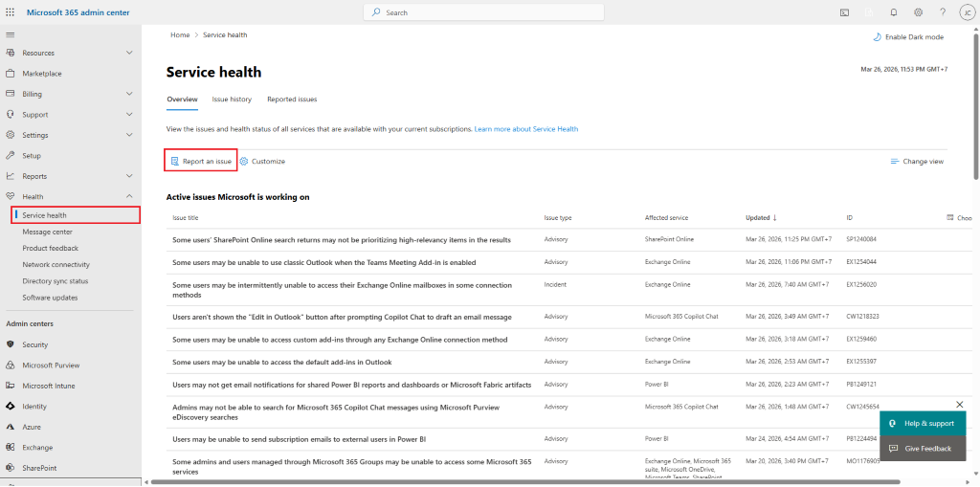Open issue about classic Outlook Teams Meeting Add-in
980x487 pixels.
(324, 262)
